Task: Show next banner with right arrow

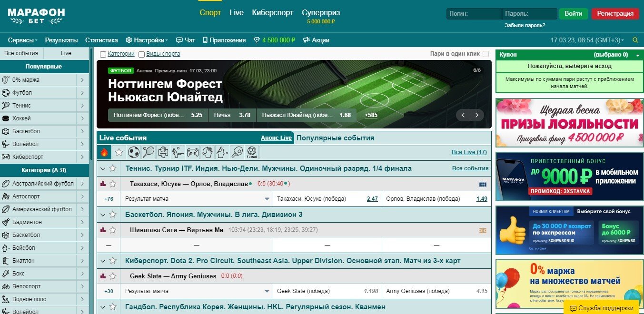Action: (476, 115)
